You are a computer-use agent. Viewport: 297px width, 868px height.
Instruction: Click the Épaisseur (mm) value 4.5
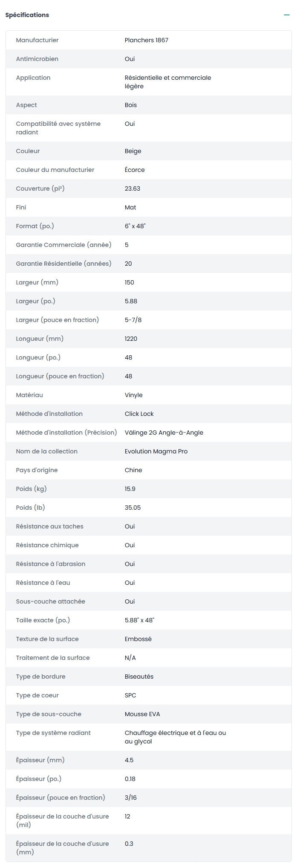click(x=129, y=760)
